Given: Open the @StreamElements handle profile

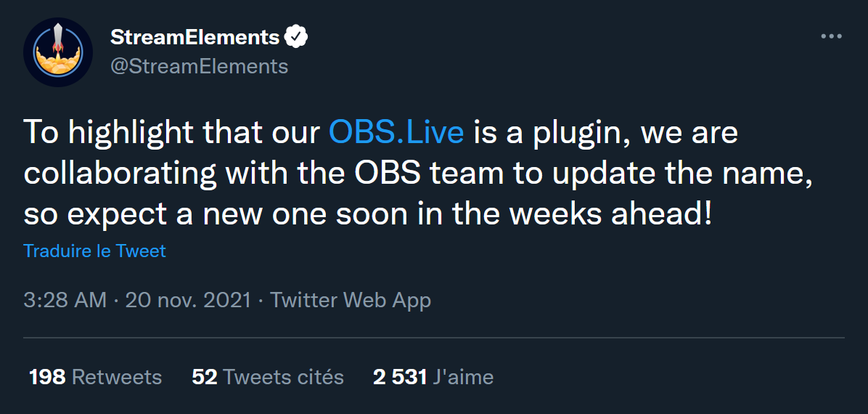Looking at the screenshot, I should click(199, 66).
